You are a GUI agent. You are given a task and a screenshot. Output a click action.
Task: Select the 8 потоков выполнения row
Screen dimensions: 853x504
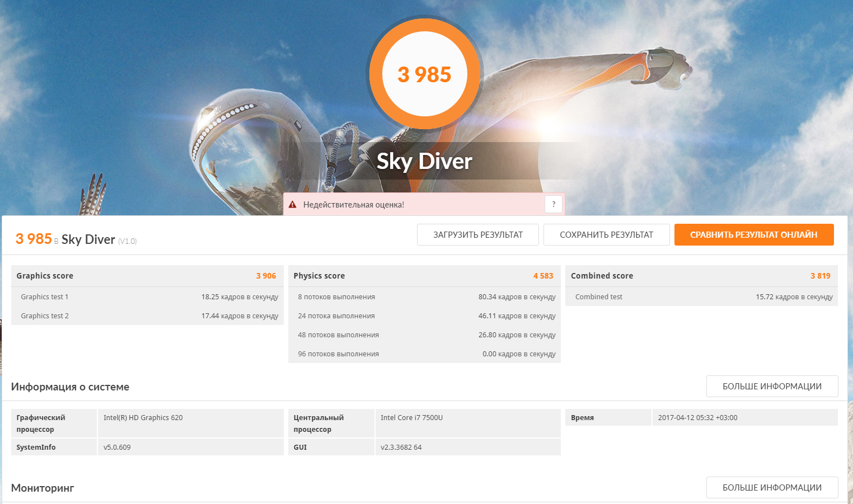point(424,297)
